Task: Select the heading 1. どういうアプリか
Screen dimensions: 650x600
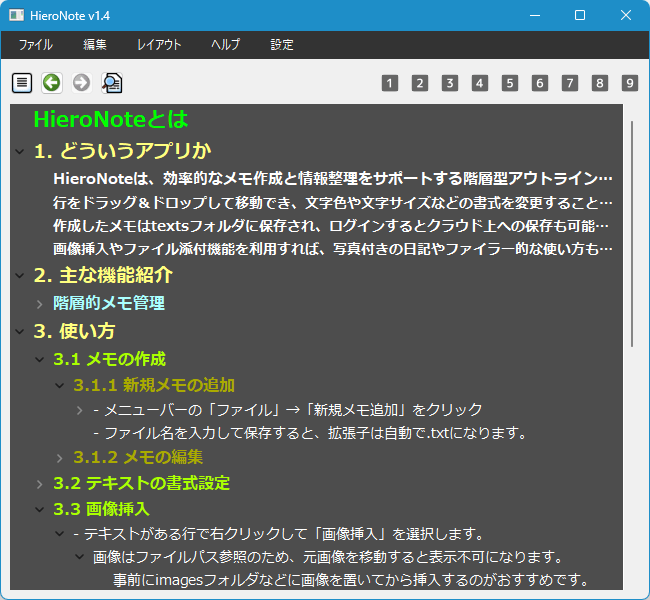Action: 122,151
